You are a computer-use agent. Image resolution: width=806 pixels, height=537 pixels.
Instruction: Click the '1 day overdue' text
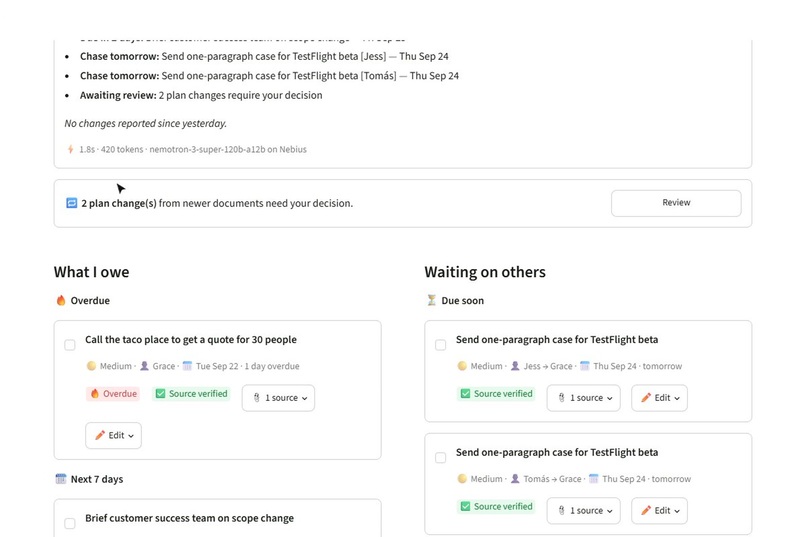tap(272, 366)
